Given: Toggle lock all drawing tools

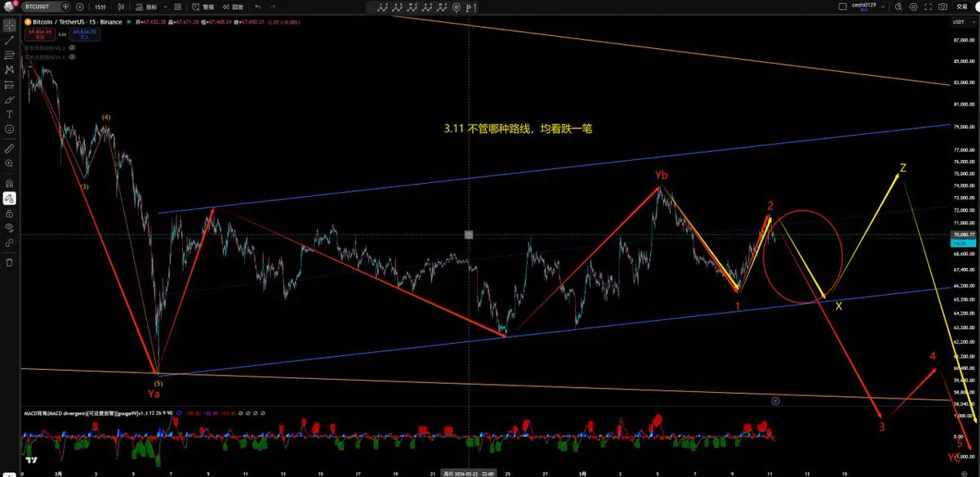Looking at the screenshot, I should click(x=10, y=213).
